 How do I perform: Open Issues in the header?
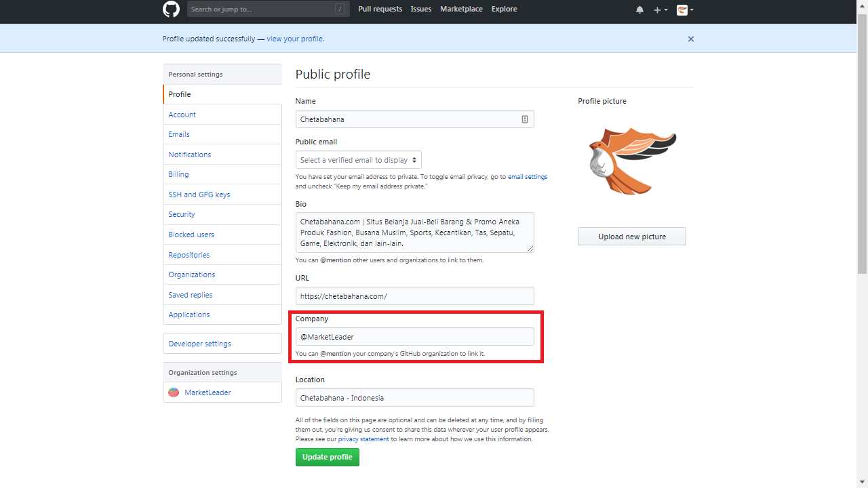pos(421,9)
